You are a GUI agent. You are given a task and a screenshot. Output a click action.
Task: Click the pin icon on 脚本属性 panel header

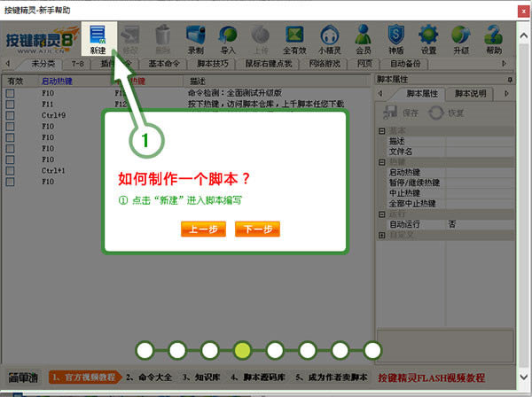510,80
